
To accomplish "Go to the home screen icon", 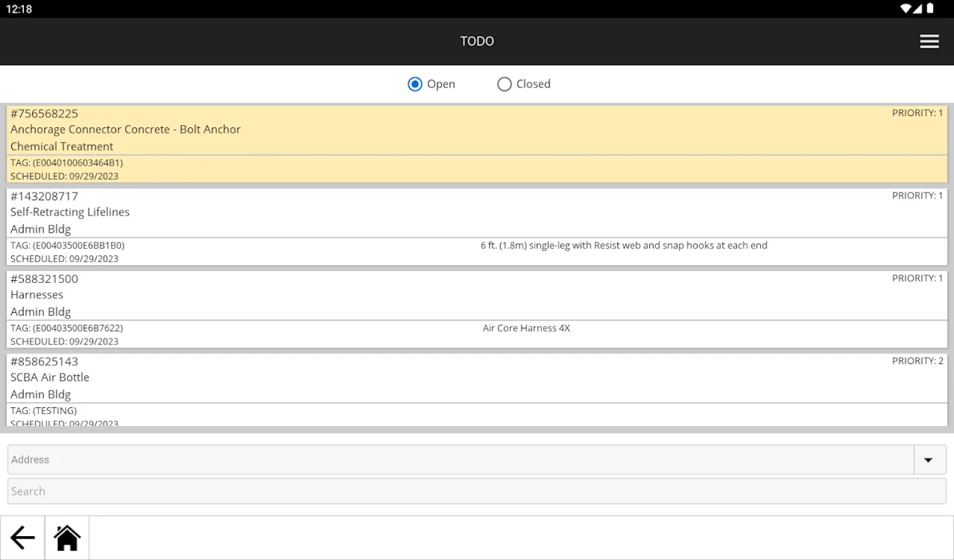I will pos(67,538).
